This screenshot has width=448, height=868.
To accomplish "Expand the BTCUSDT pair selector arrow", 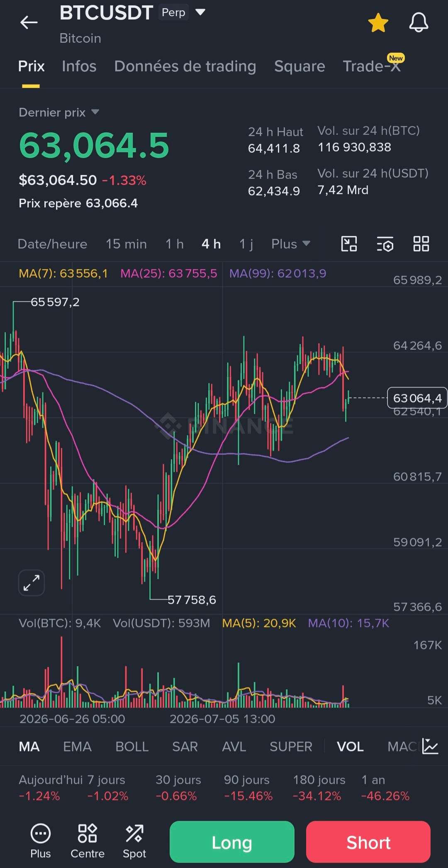I will pos(200,12).
